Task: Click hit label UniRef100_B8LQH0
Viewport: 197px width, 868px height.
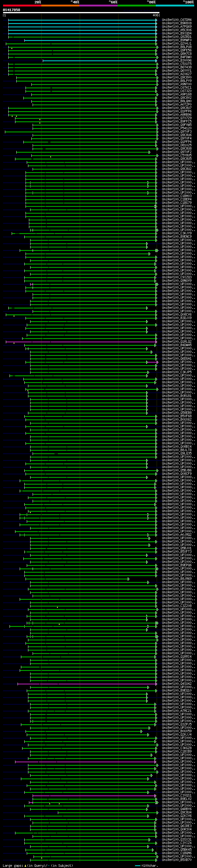Action: (x=176, y=101)
